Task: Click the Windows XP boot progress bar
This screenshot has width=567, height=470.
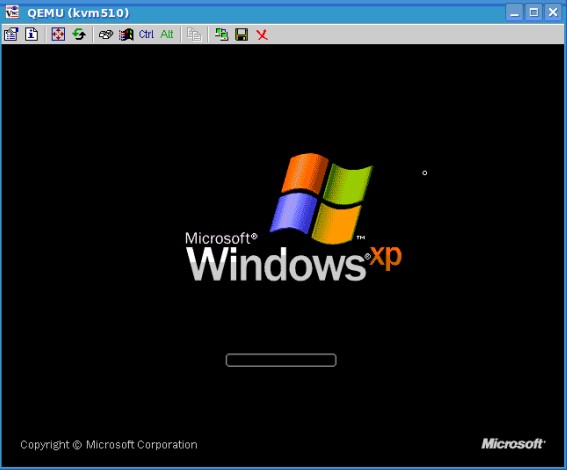Action: (281, 360)
